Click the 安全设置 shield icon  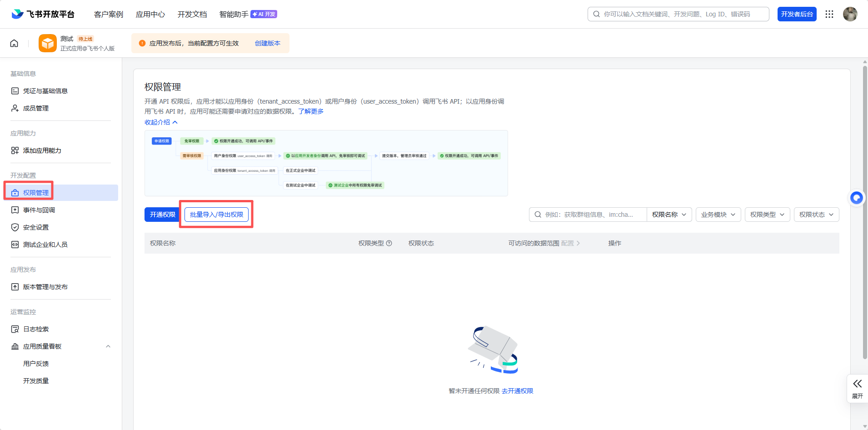click(15, 227)
